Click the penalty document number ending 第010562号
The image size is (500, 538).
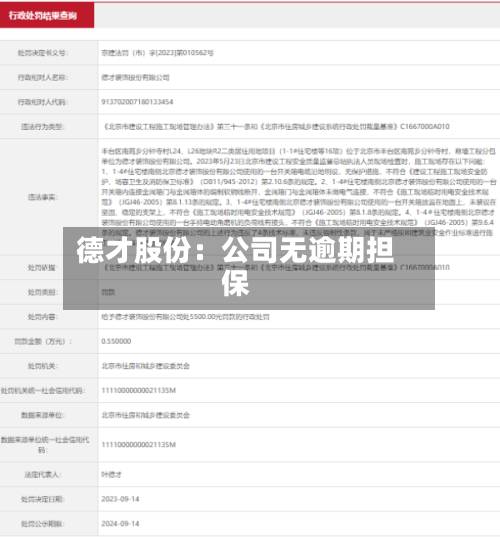(158, 53)
